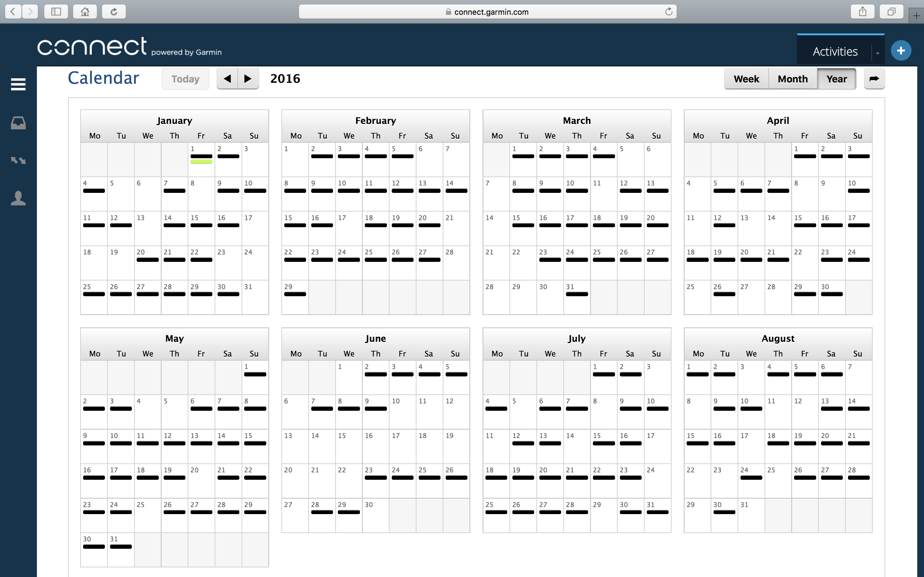Click the show tabs overview button
924x577 pixels.
891,12
